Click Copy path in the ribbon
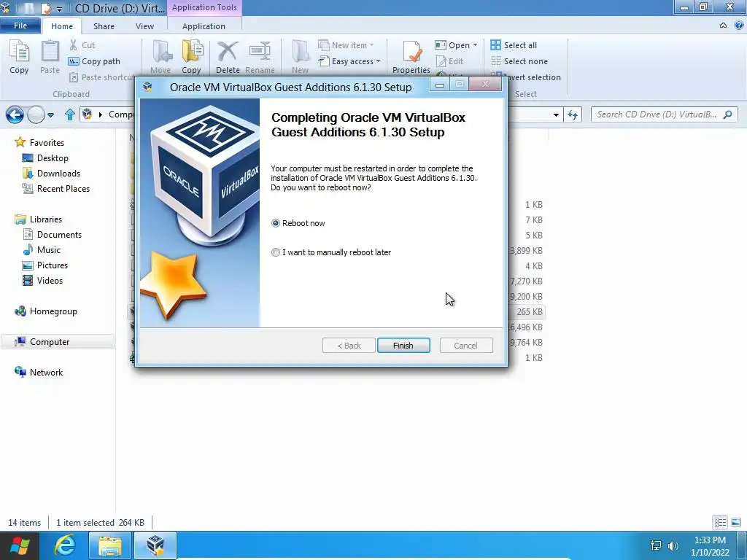Image resolution: width=747 pixels, height=560 pixels. coord(94,61)
